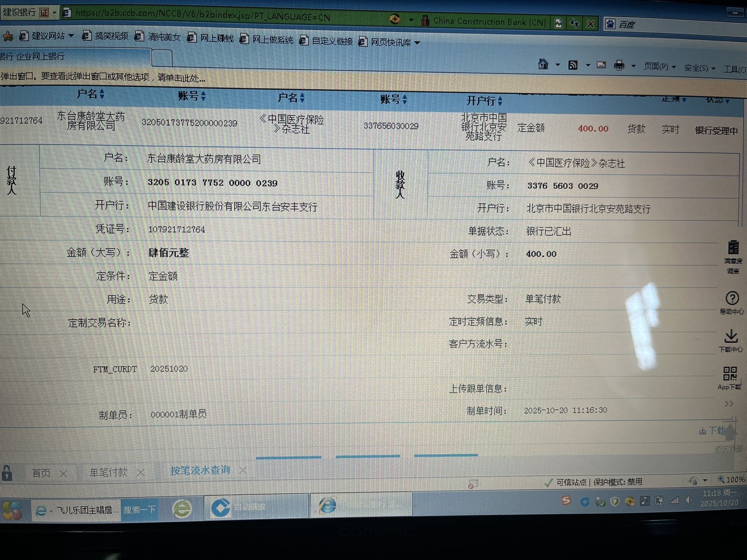Click the 搜索一下 button in taskbar
This screenshot has height=560, width=747.
(x=139, y=510)
